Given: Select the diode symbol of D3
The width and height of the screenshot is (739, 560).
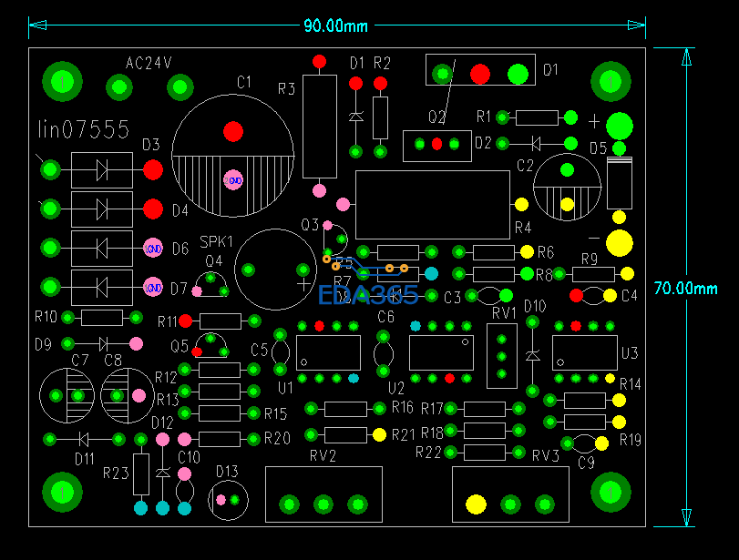Looking at the screenshot, I should pos(102,170).
